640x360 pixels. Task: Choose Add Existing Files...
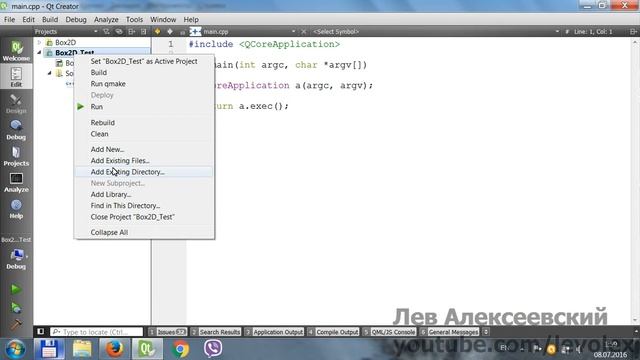point(144,160)
